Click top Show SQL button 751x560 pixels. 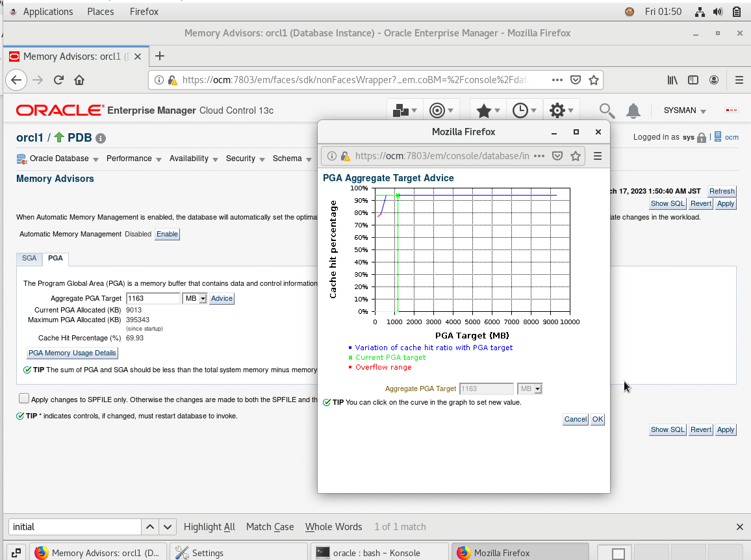[x=668, y=203]
